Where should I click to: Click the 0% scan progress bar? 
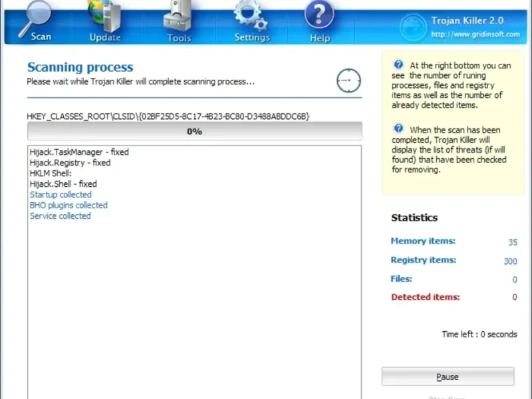click(x=194, y=131)
